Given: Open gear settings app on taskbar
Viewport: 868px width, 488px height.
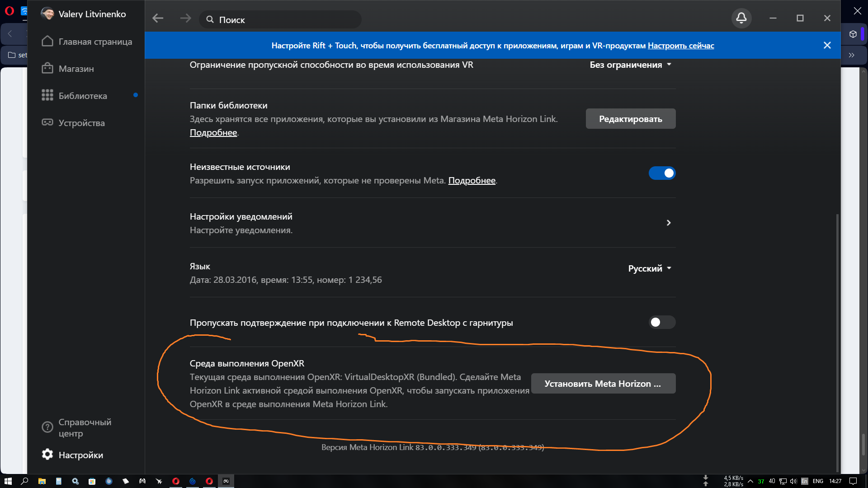Looking at the screenshot, I should [75, 481].
